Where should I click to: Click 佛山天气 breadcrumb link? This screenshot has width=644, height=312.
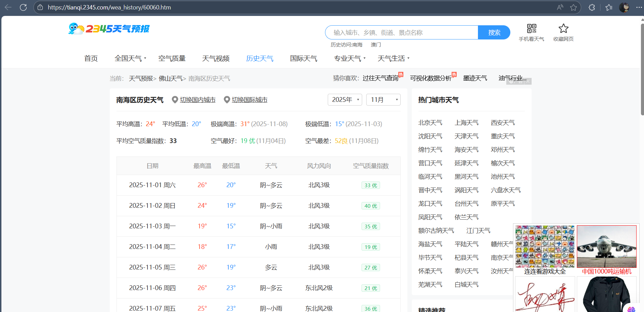click(x=170, y=78)
